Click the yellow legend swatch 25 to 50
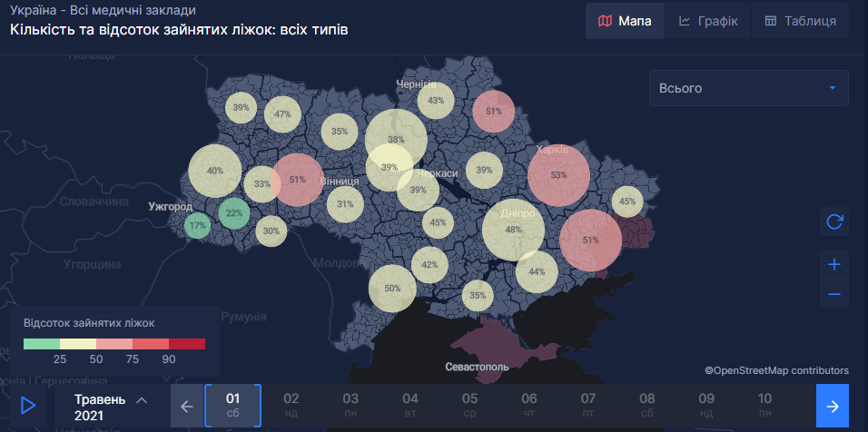This screenshot has width=868, height=432. [78, 344]
